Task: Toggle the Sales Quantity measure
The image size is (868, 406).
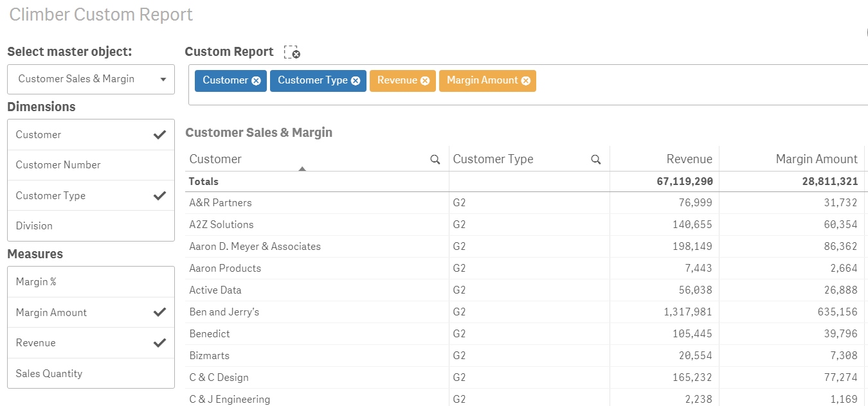Action: pyautogui.click(x=91, y=374)
